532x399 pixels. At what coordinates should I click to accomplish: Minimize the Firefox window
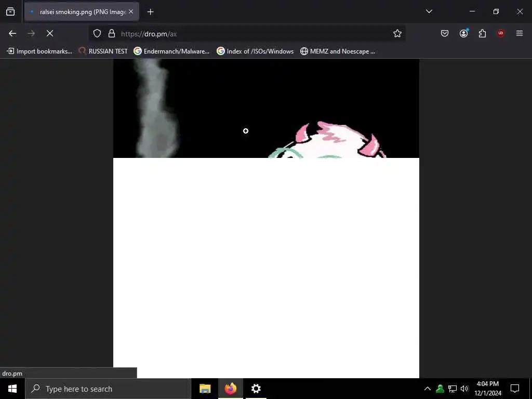point(472,11)
